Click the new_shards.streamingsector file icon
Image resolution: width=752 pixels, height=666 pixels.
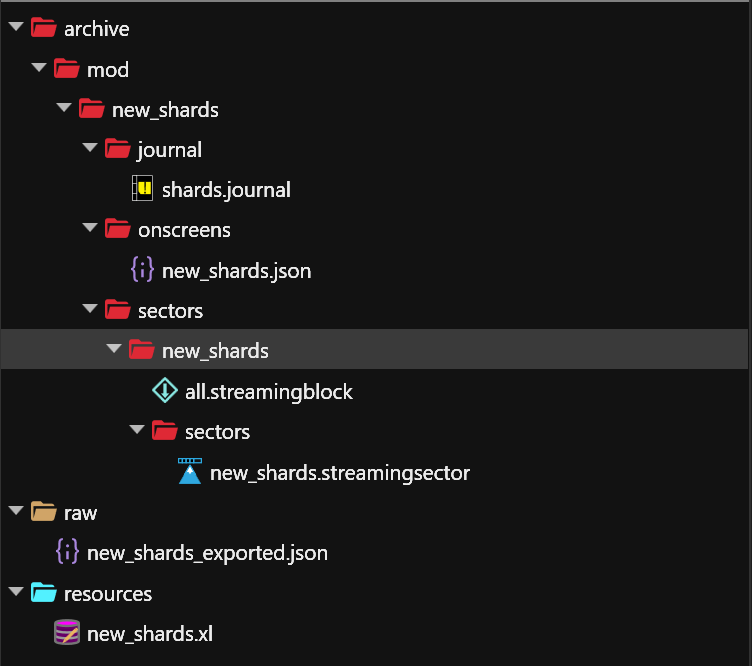click(190, 472)
